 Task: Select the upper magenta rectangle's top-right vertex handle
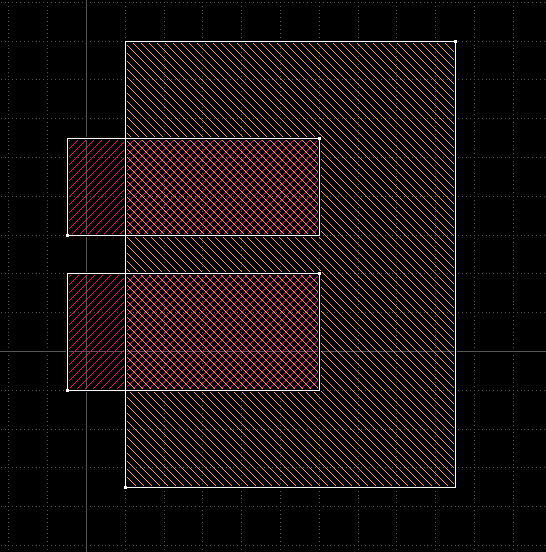coord(319,139)
